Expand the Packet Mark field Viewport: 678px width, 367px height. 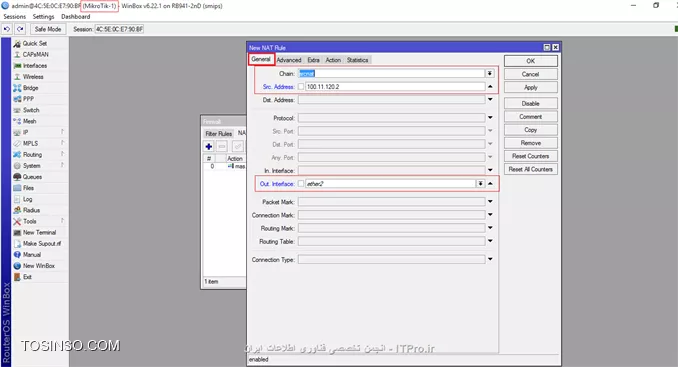click(x=490, y=201)
